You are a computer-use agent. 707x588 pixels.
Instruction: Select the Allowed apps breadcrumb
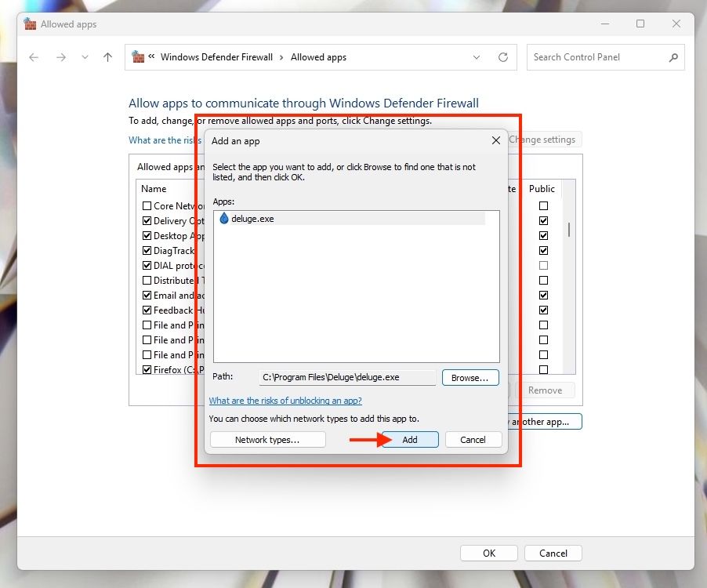coord(318,57)
